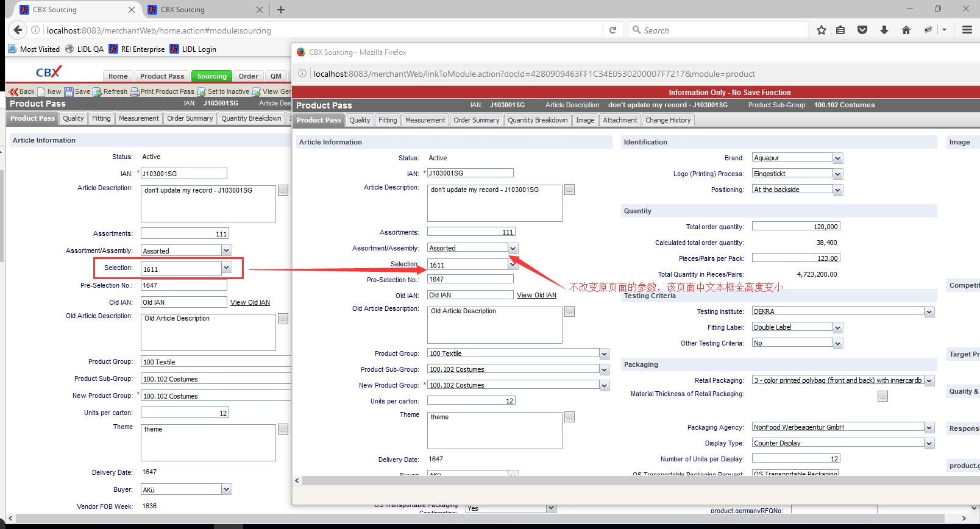Expand Product Group dropdown in popup
The height and width of the screenshot is (529, 980).
point(604,353)
